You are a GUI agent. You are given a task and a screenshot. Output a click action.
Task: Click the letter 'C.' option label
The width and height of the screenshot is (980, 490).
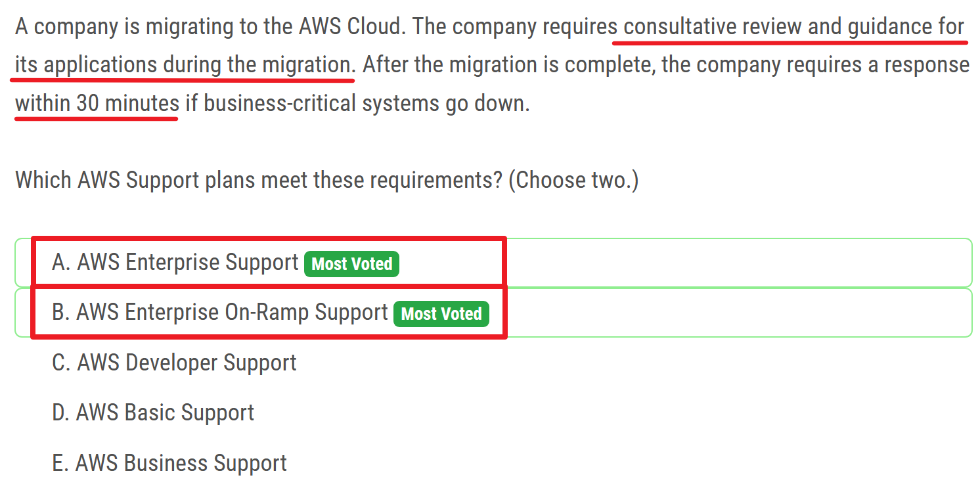coord(61,363)
